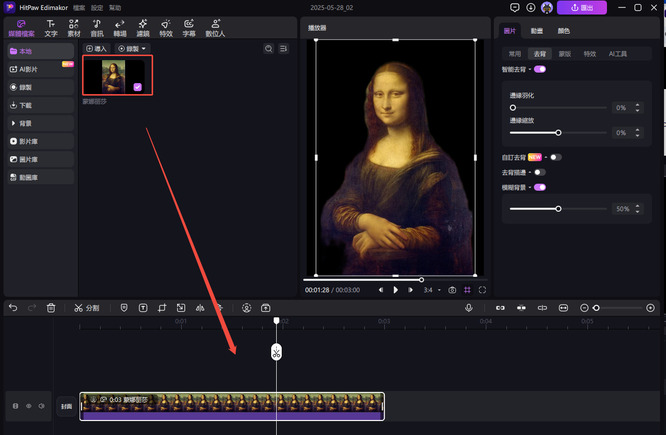666x435 pixels.
Task: Open the media sort list icon
Action: (x=283, y=49)
